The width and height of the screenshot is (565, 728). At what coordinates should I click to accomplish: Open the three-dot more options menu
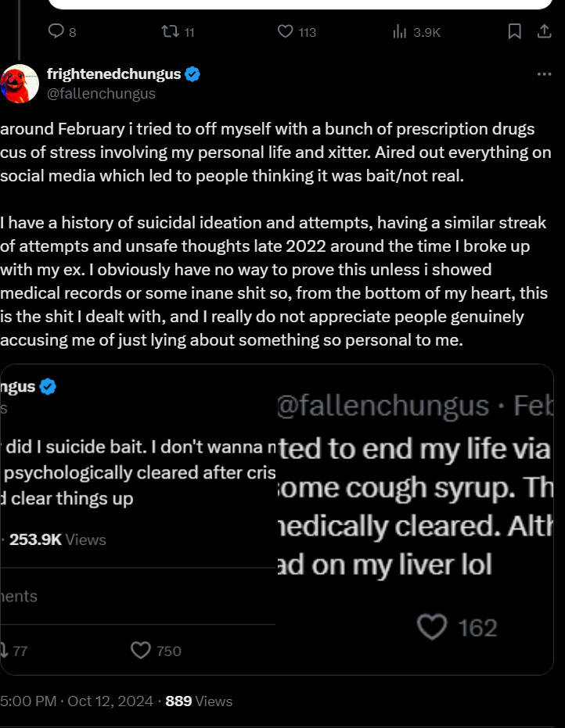point(544,74)
